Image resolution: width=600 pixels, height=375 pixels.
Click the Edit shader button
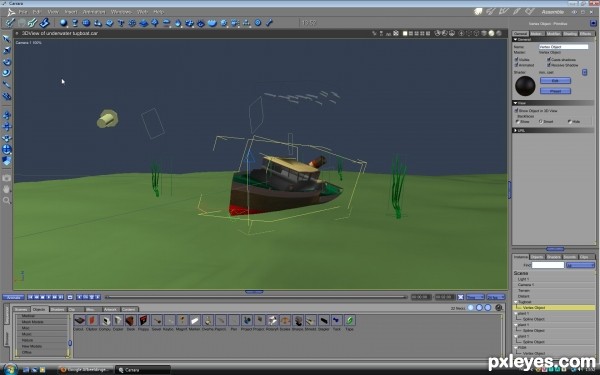(555, 80)
